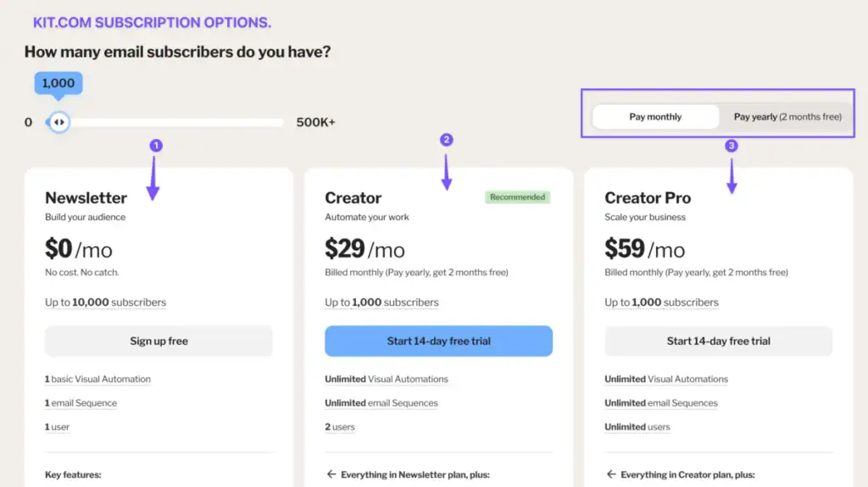The width and height of the screenshot is (868, 487).
Task: Click 'Billed monthly' note under Creator Pro price
Action: tap(697, 272)
